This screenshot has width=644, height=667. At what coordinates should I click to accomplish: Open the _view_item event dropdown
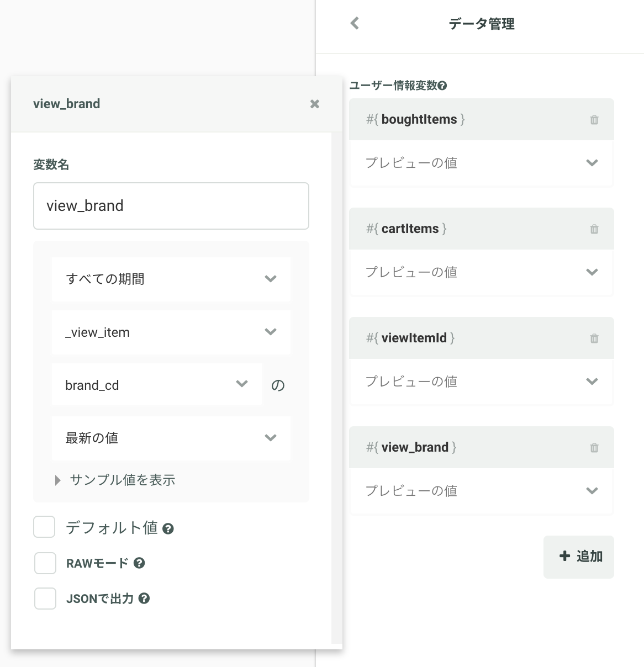click(x=171, y=332)
